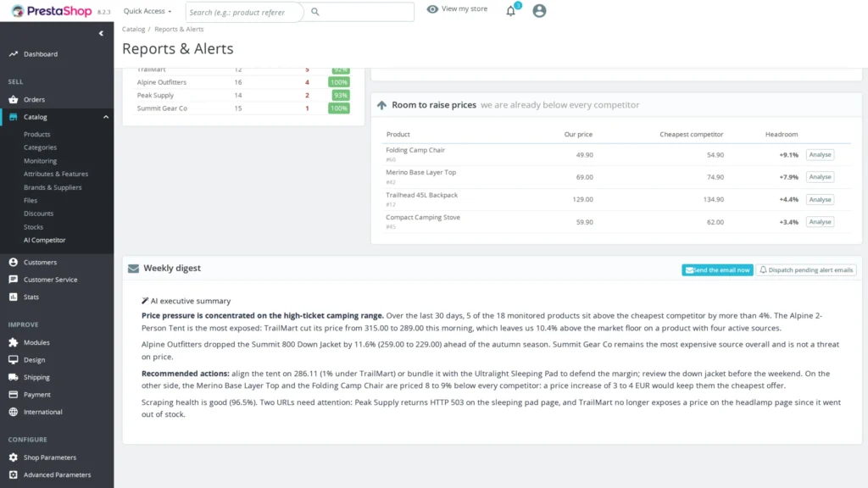Open Brands & Suppliers submenu item
868x488 pixels.
53,187
